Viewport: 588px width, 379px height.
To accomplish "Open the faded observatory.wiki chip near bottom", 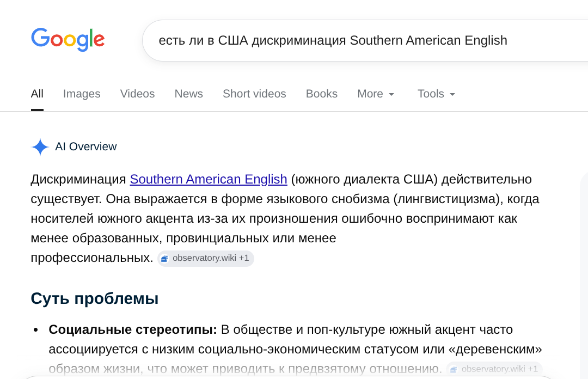I will tap(494, 369).
